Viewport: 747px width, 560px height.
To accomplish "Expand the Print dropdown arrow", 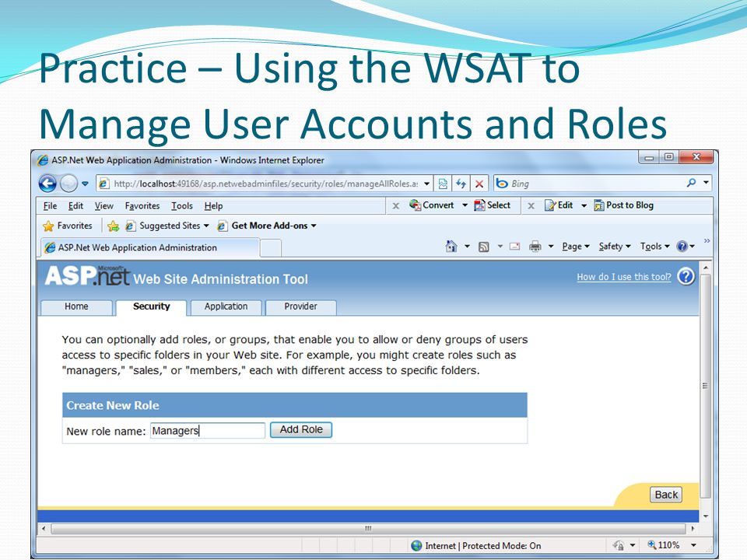I will click(551, 247).
